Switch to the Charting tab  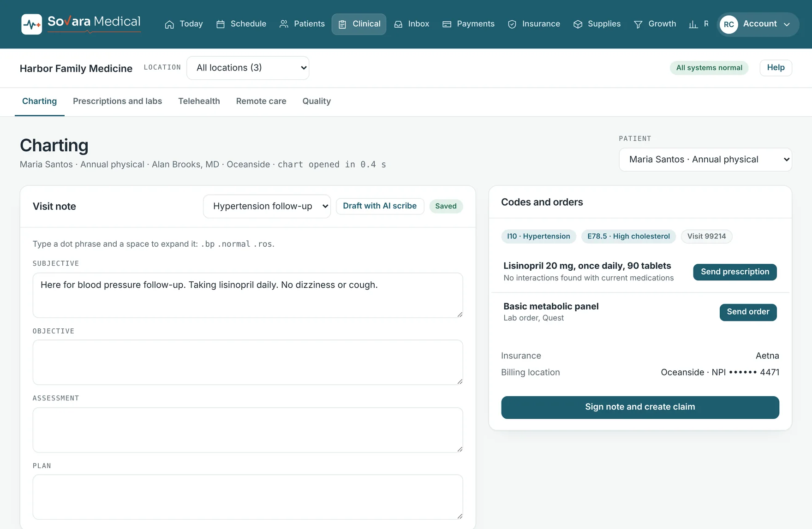pyautogui.click(x=40, y=101)
